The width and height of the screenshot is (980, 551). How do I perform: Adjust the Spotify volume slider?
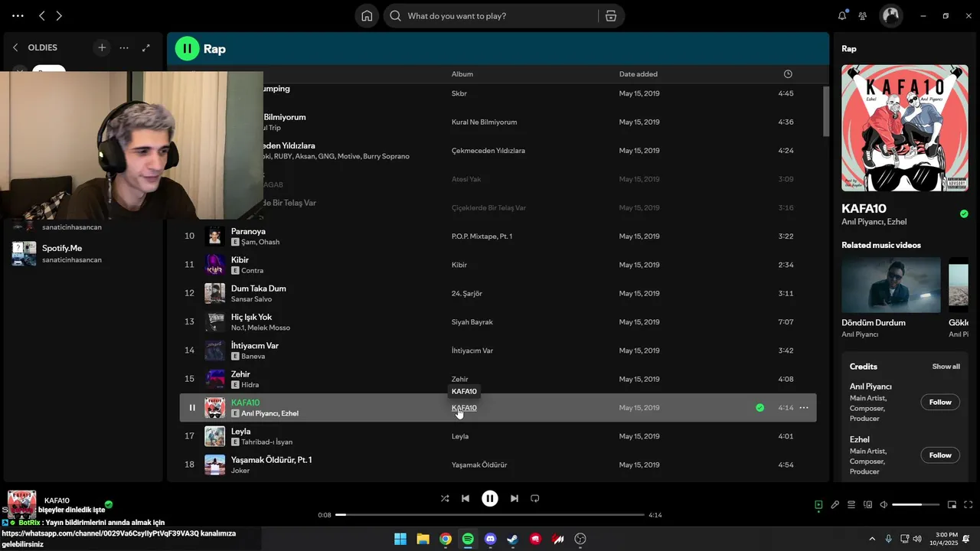(916, 505)
